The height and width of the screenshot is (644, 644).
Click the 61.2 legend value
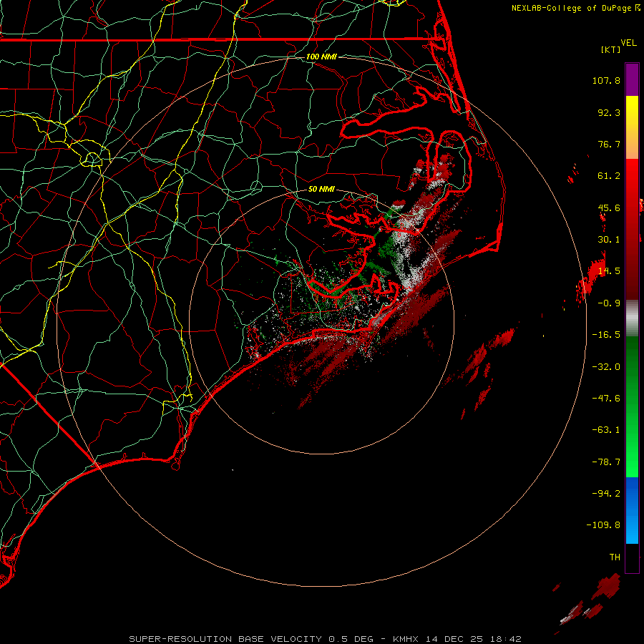[609, 176]
